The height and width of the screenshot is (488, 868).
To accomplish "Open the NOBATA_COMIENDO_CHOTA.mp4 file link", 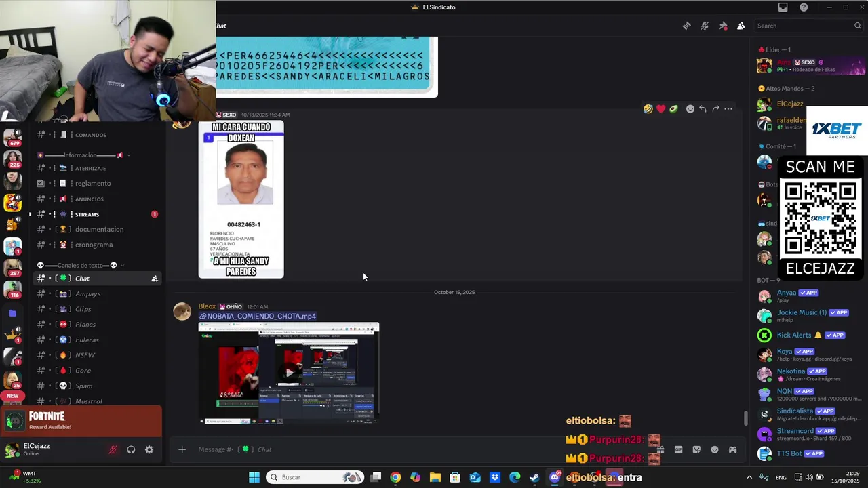I will click(x=261, y=316).
